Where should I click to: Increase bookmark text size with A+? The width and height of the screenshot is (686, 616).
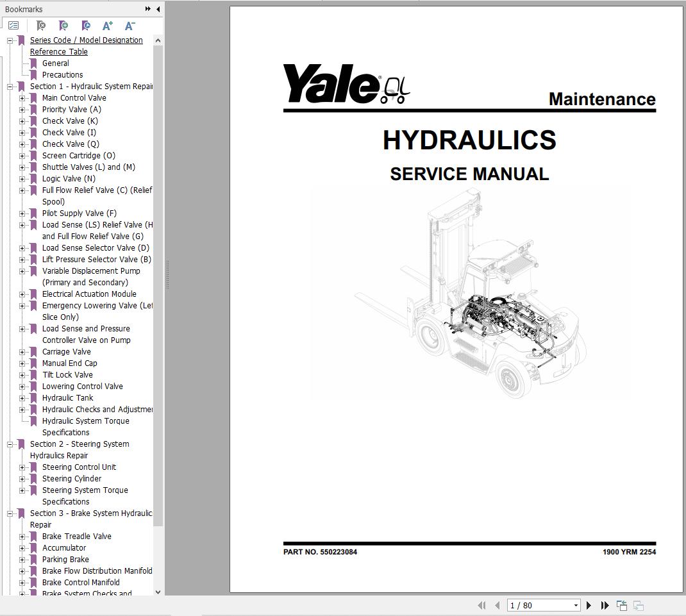point(108,26)
